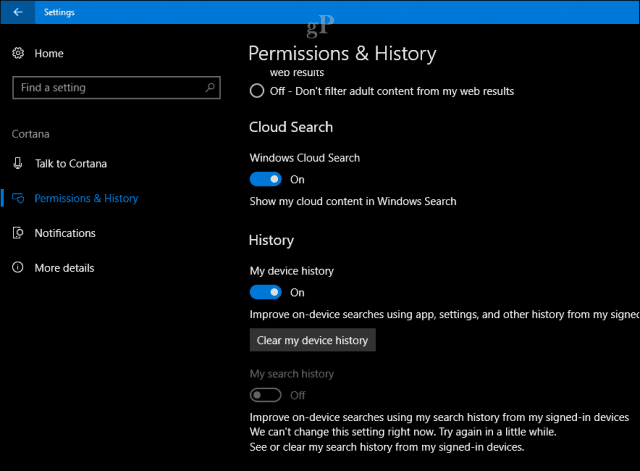
Task: Open the Notifications section
Action: (65, 233)
